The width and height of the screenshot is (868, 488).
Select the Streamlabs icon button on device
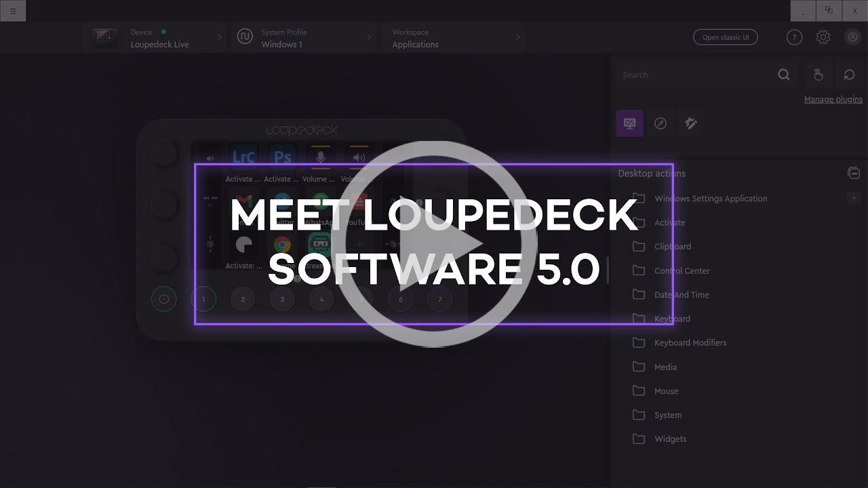(x=320, y=244)
